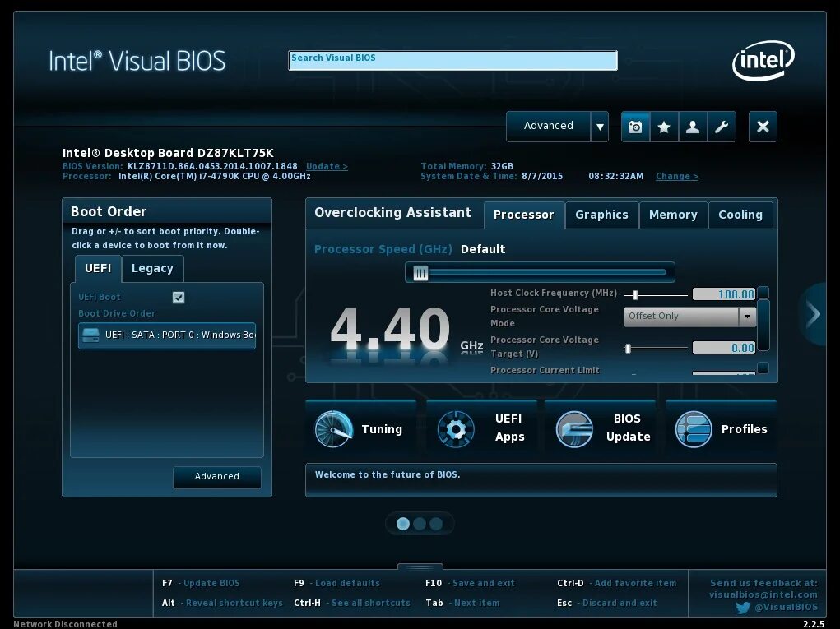Click the 4.40 GHz speed readout
The width and height of the screenshot is (840, 629).
[406, 331]
